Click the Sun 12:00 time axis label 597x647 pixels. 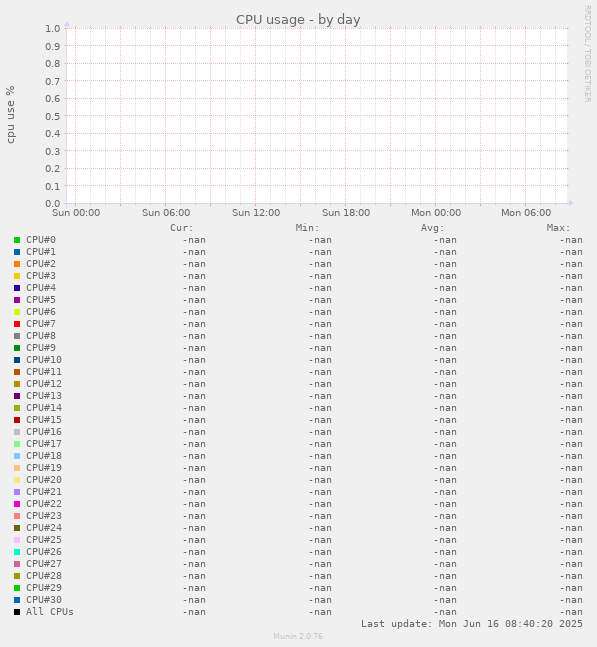(256, 213)
